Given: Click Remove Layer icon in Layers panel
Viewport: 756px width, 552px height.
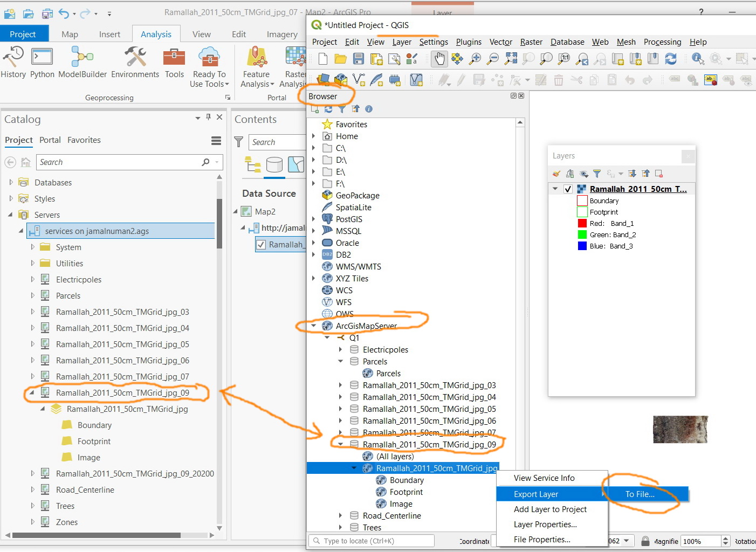Looking at the screenshot, I should point(659,174).
